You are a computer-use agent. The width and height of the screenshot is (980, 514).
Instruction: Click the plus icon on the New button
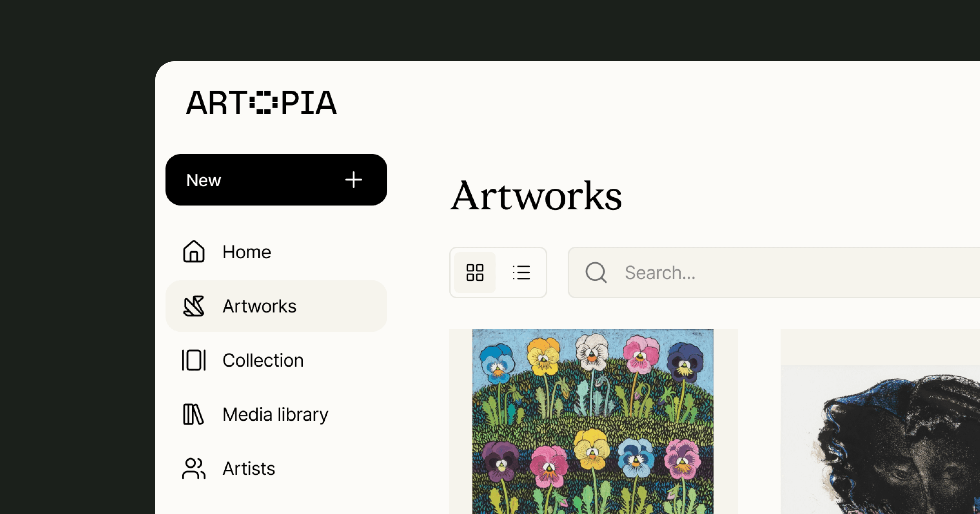pos(353,180)
